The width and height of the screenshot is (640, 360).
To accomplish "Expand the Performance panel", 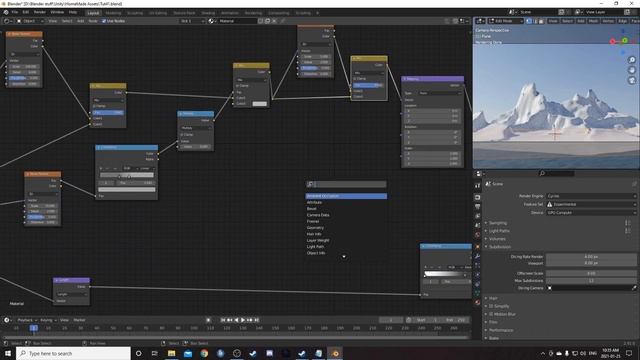I will (501, 330).
